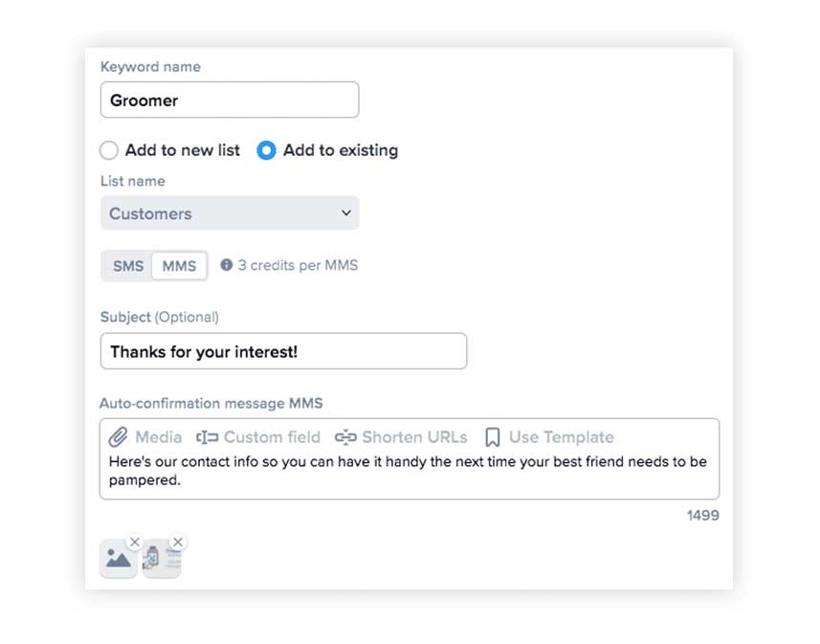Click info icon beside 3 credits per MMS
The height and width of the screenshot is (644, 820).
[x=227, y=265]
